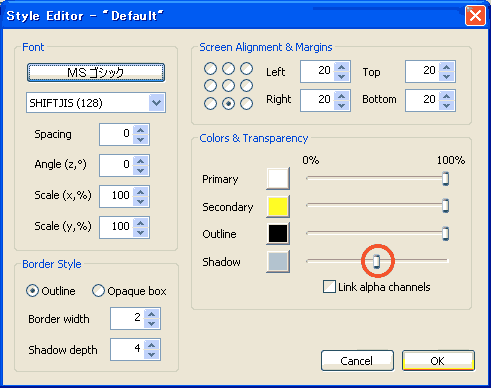The image size is (491, 388).
Task: Expand the SHIFTJIS (128) charset dropdown
Action: click(156, 103)
